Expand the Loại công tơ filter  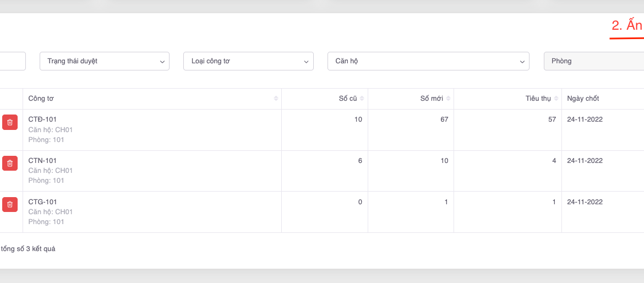tap(248, 61)
